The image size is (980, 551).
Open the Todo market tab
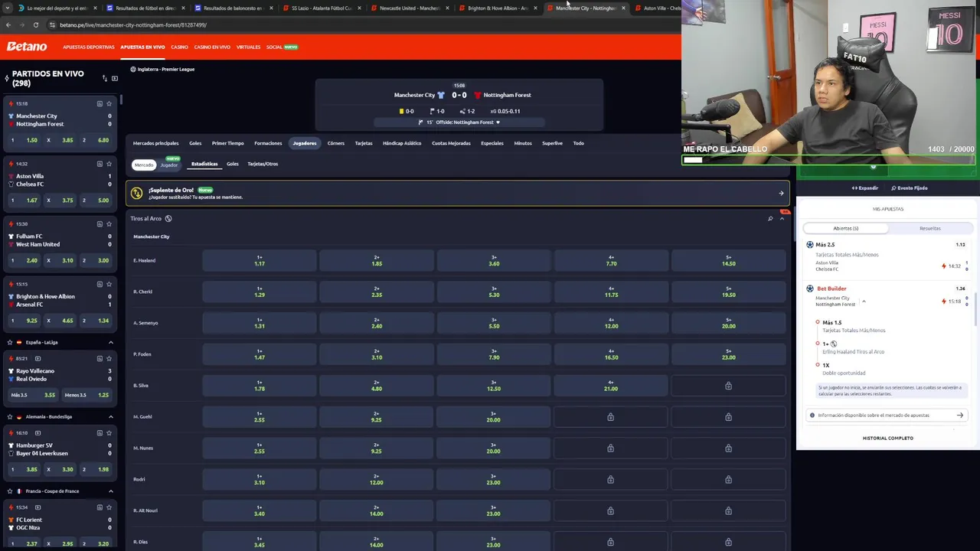[578, 143]
